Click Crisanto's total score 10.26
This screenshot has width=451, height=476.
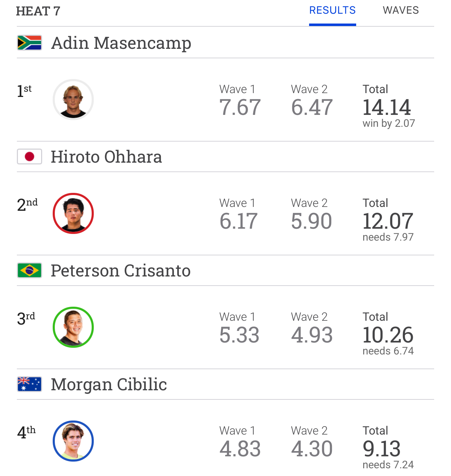point(388,335)
